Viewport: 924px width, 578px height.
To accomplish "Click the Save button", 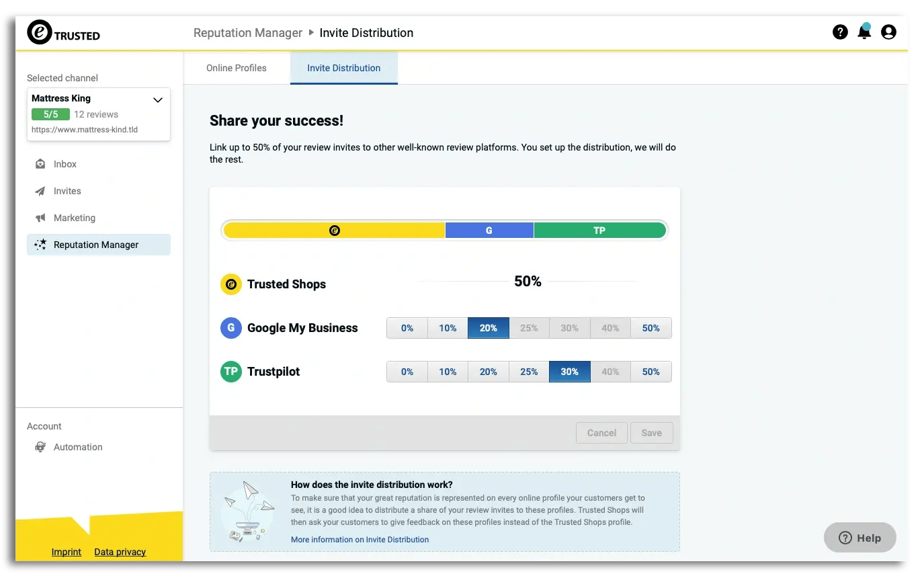I will [651, 433].
